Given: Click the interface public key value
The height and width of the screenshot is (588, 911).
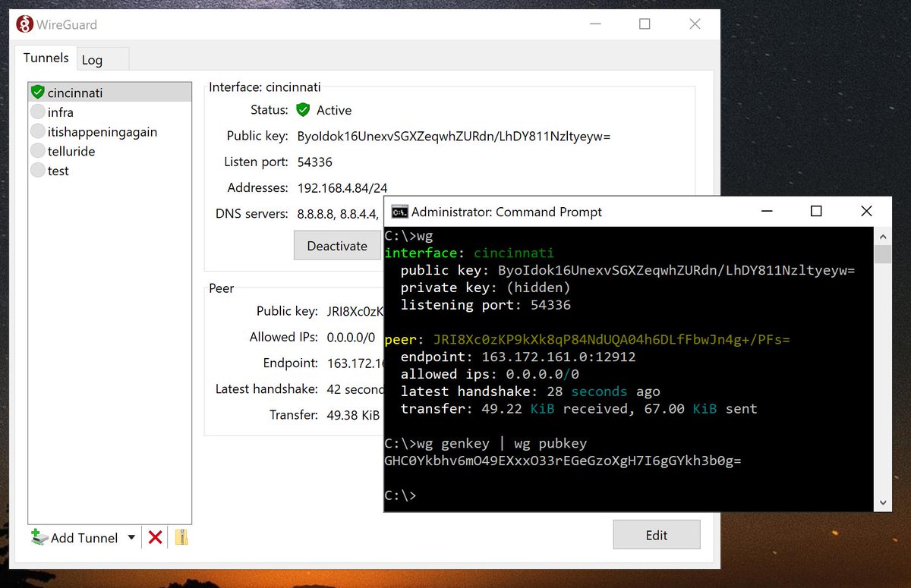Looking at the screenshot, I should click(x=454, y=137).
